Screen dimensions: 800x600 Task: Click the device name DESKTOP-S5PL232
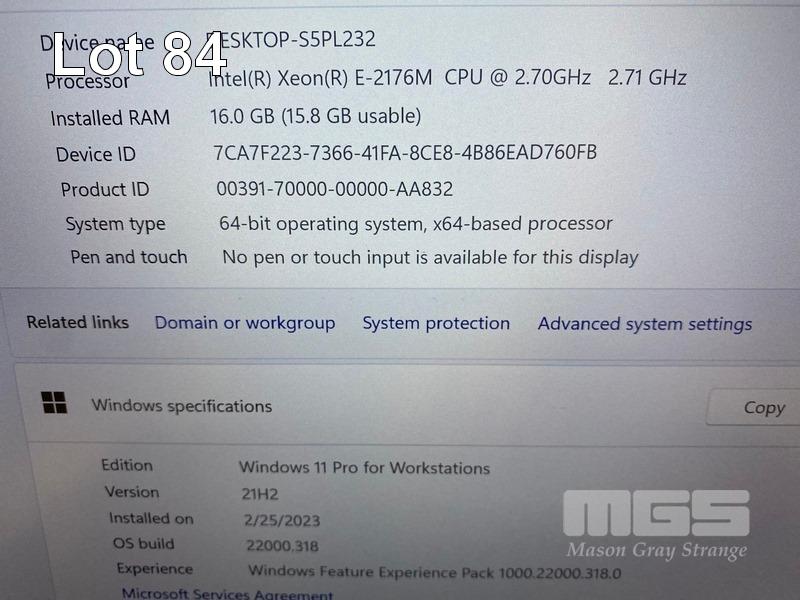(x=291, y=39)
